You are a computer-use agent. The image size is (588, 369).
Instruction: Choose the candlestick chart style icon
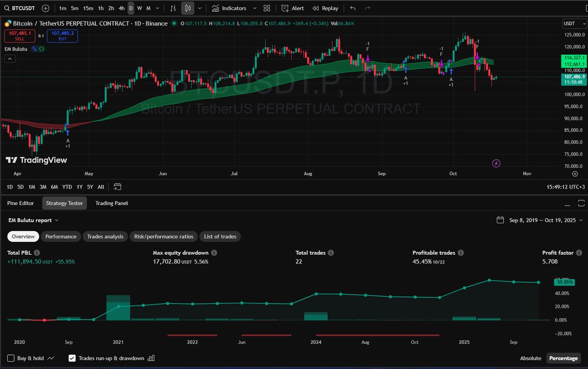[x=188, y=8]
